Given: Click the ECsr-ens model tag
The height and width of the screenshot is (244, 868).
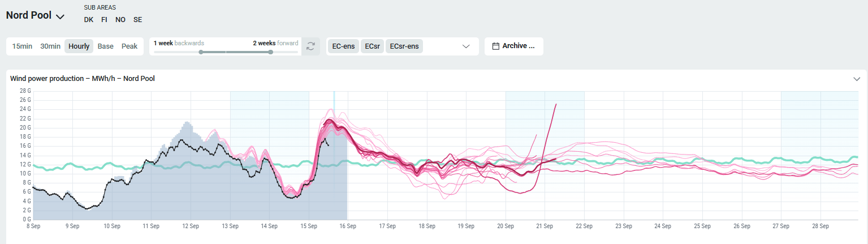Looking at the screenshot, I should coord(404,46).
